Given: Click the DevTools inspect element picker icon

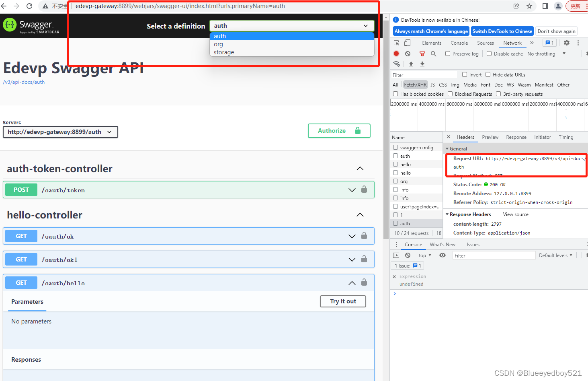Looking at the screenshot, I should [x=397, y=43].
